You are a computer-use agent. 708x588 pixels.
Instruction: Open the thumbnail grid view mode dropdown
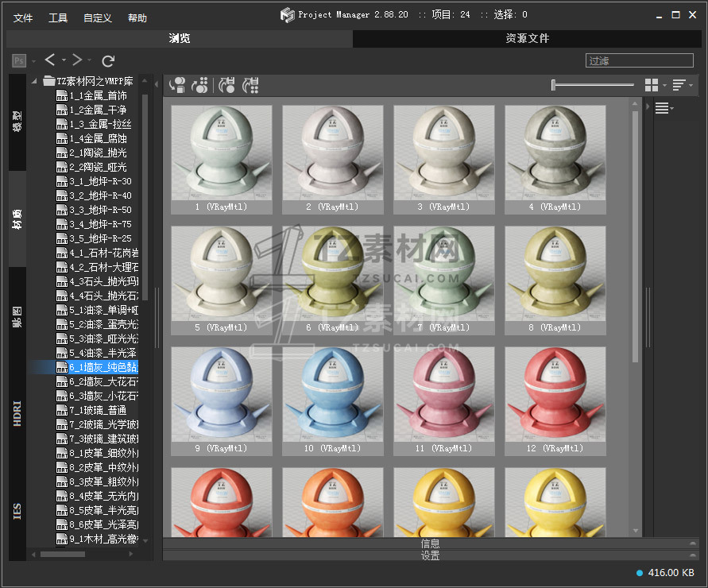(x=655, y=85)
